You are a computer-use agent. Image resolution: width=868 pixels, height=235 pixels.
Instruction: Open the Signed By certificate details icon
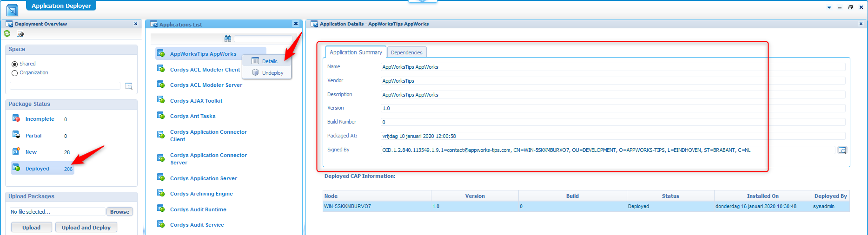(x=842, y=150)
